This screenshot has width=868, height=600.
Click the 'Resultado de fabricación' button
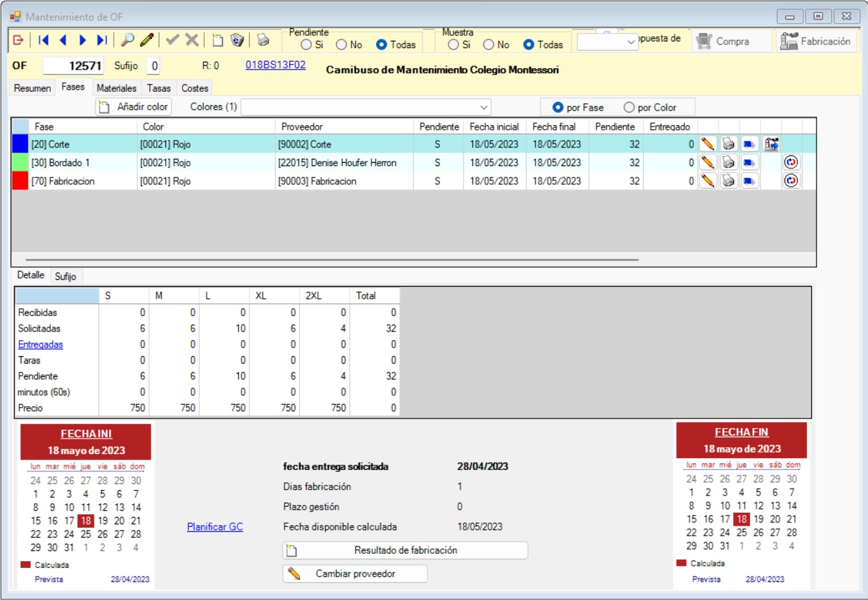coord(405,550)
